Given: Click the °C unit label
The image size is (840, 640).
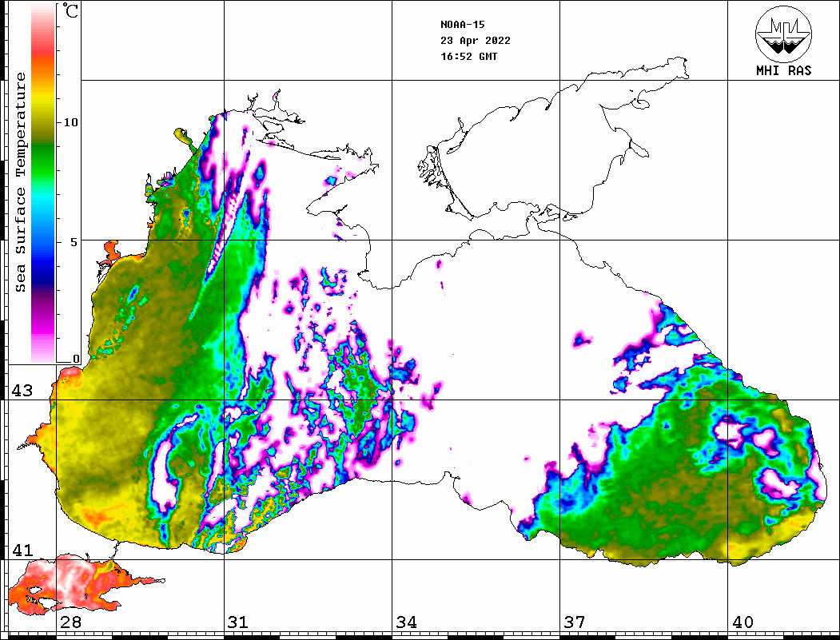Looking at the screenshot, I should click(x=70, y=10).
